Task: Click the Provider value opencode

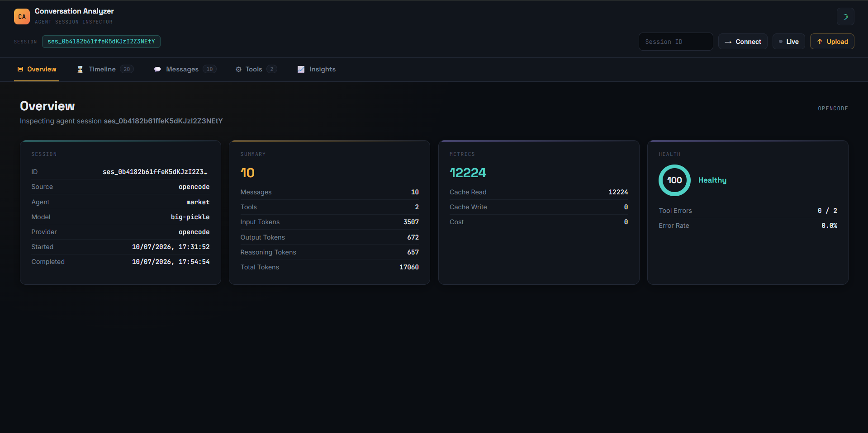Action: pyautogui.click(x=194, y=232)
